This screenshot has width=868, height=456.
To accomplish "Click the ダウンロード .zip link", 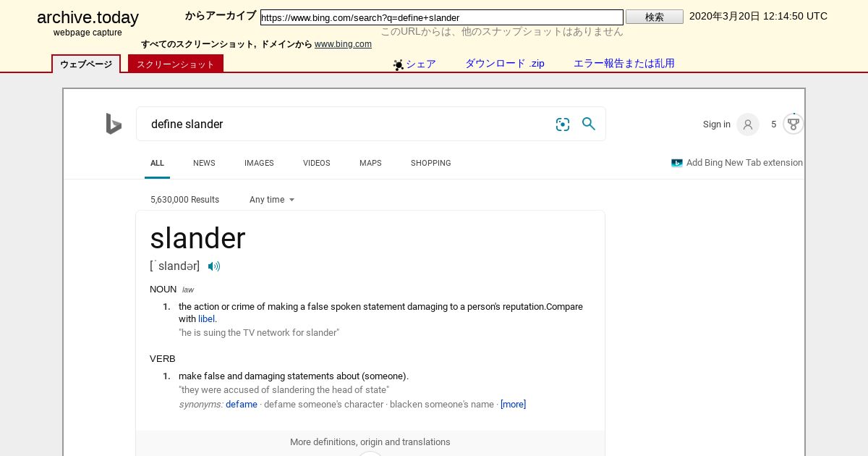I will click(505, 64).
